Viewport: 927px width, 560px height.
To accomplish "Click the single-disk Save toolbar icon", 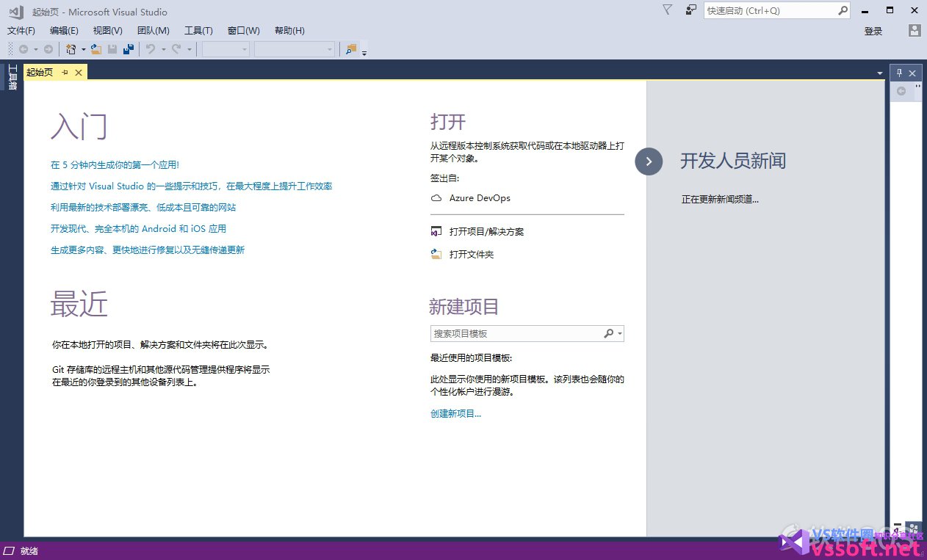I will [x=112, y=49].
